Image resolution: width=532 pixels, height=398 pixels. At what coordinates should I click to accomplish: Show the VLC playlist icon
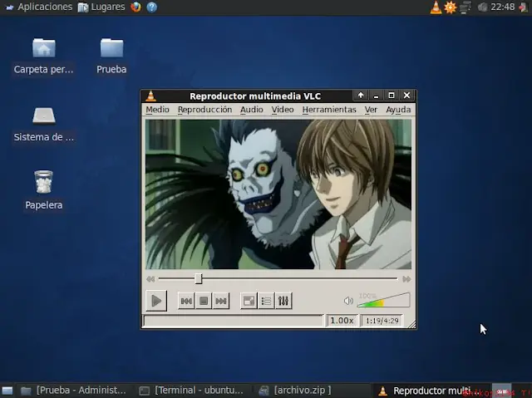[266, 301]
